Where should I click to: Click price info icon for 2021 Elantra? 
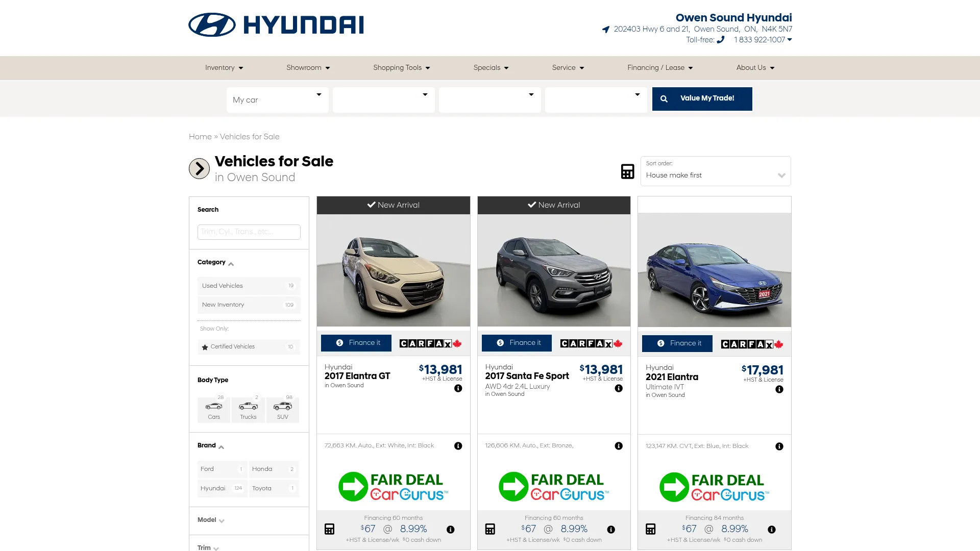(779, 389)
